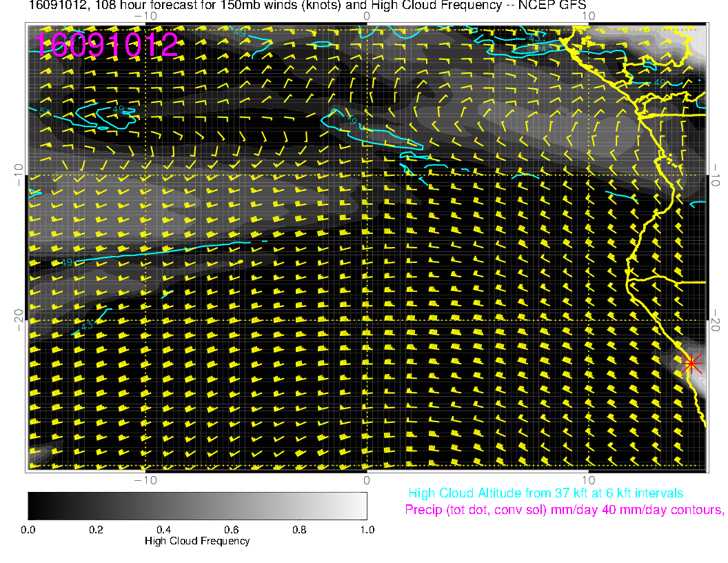
Task: Click the left axis latitude label -20
Action: point(19,320)
